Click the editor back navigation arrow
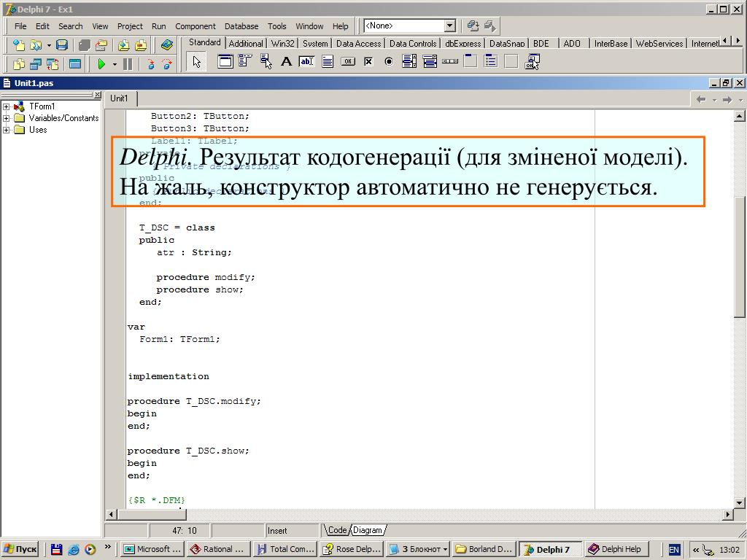Screen dimensions: 747x560 coord(701,99)
